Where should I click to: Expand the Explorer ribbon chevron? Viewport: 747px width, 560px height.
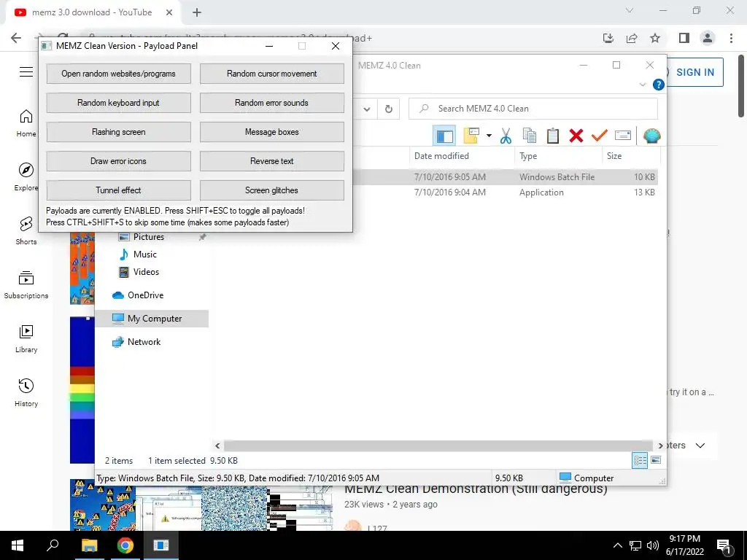pos(642,85)
